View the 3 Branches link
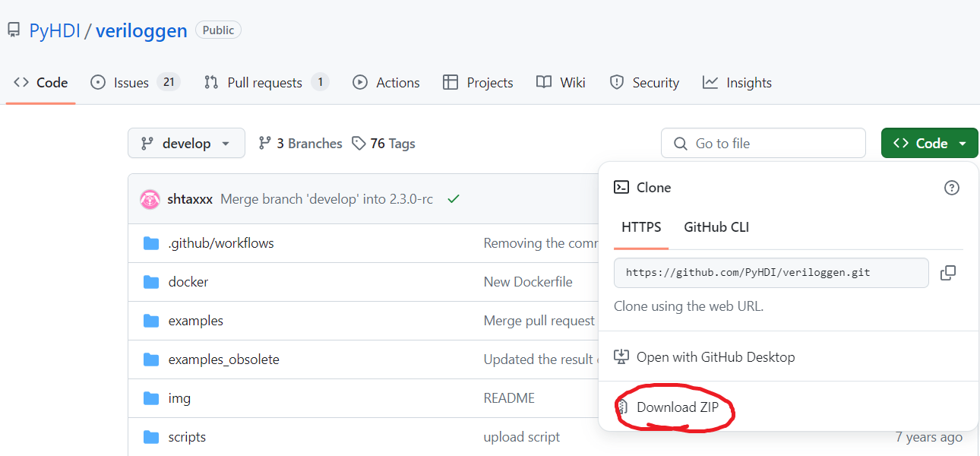 coord(300,144)
